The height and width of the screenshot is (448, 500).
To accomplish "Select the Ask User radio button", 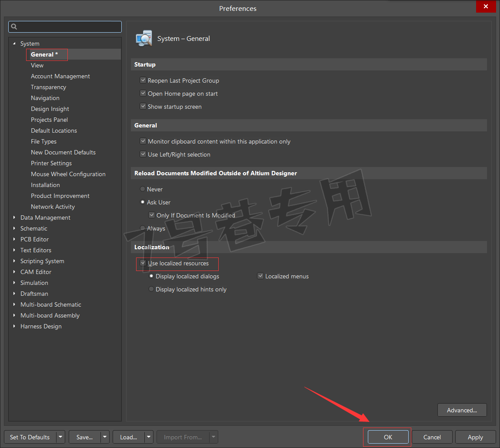I will (143, 202).
